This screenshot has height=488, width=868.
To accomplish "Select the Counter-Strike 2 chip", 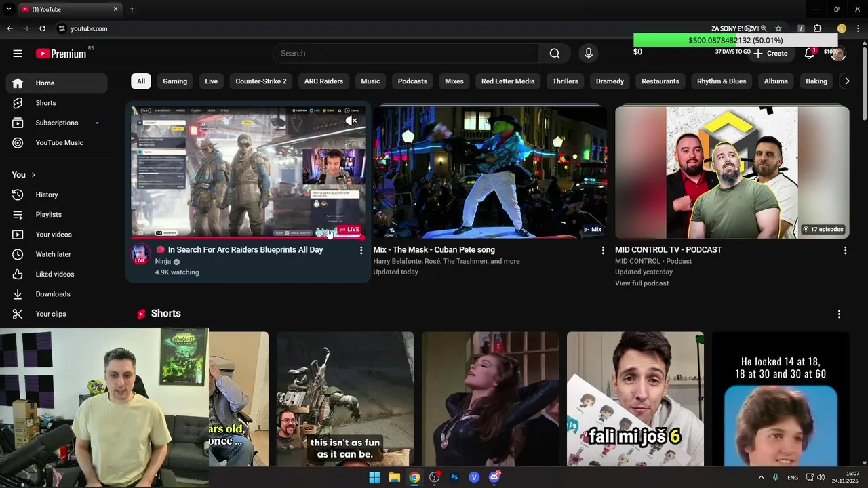I will click(x=261, y=81).
